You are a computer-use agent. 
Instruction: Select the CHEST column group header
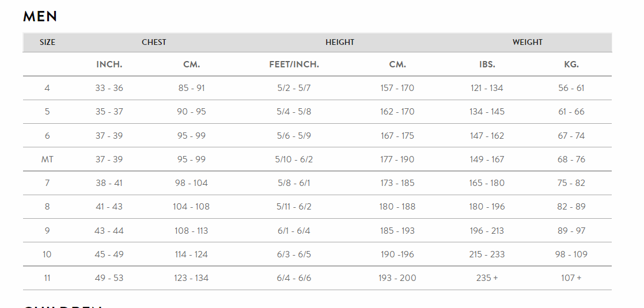coord(154,42)
